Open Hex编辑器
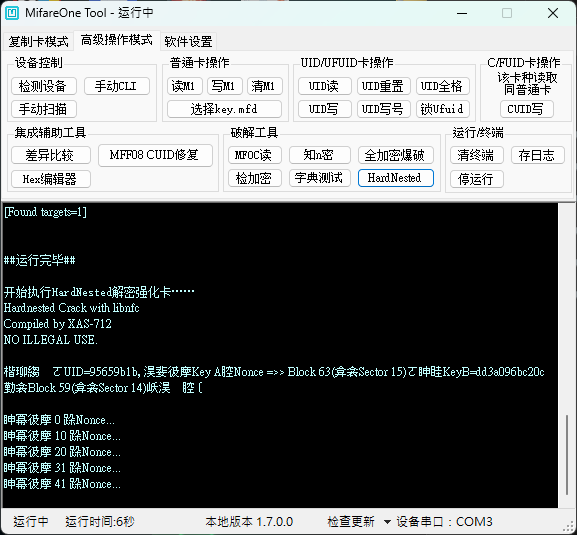Viewport: 577px width, 535px height. [51, 179]
